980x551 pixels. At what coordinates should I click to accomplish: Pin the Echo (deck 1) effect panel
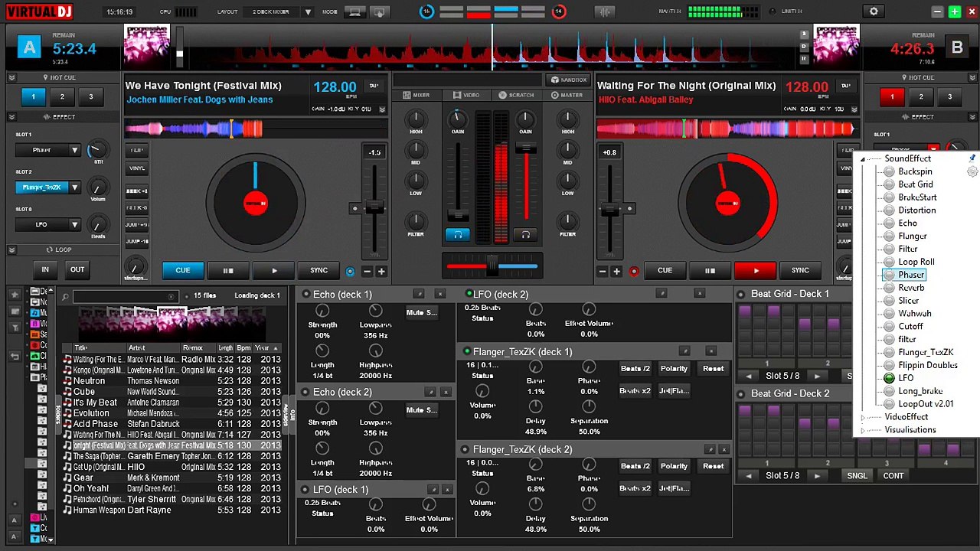tap(419, 294)
